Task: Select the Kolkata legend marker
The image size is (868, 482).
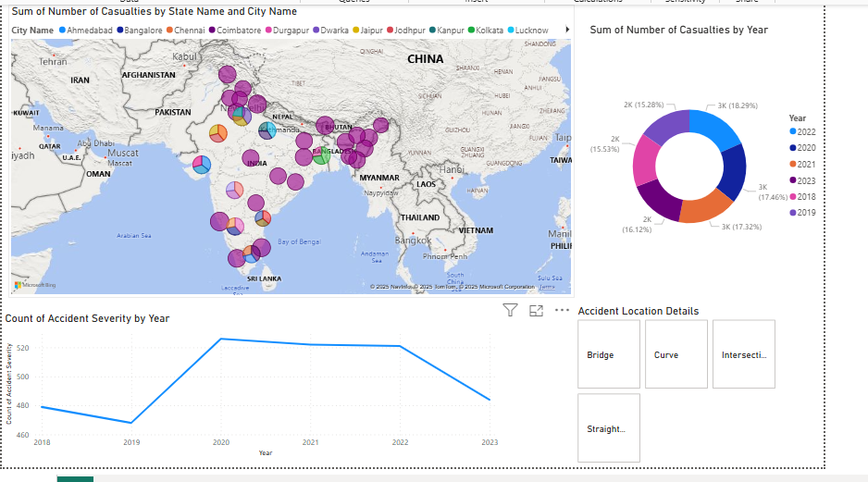Action: [x=472, y=31]
